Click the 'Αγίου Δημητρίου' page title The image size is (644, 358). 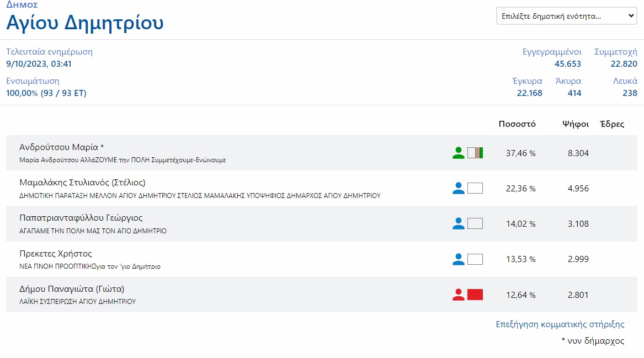click(x=85, y=23)
